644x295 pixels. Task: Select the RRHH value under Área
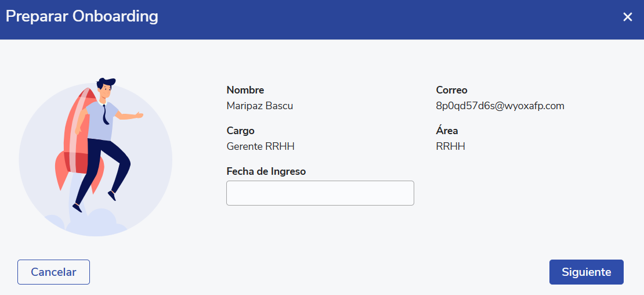pyautogui.click(x=450, y=146)
